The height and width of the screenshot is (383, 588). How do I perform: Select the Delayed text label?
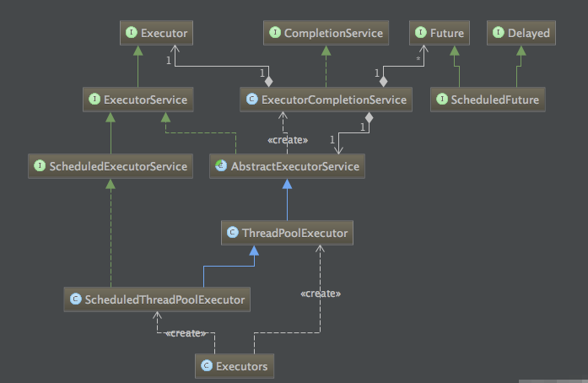[529, 34]
